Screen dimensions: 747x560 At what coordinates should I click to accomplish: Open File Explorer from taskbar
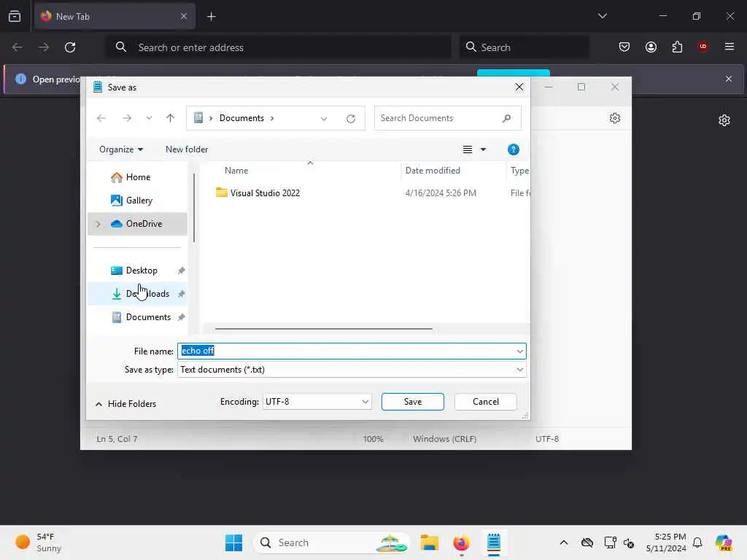coord(429,542)
